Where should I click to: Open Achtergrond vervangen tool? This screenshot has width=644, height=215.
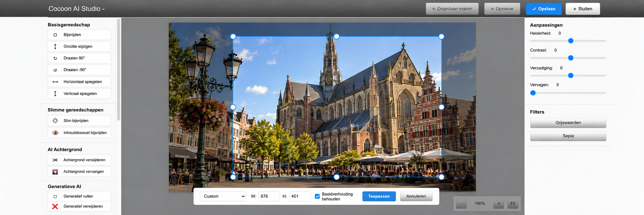click(79, 172)
